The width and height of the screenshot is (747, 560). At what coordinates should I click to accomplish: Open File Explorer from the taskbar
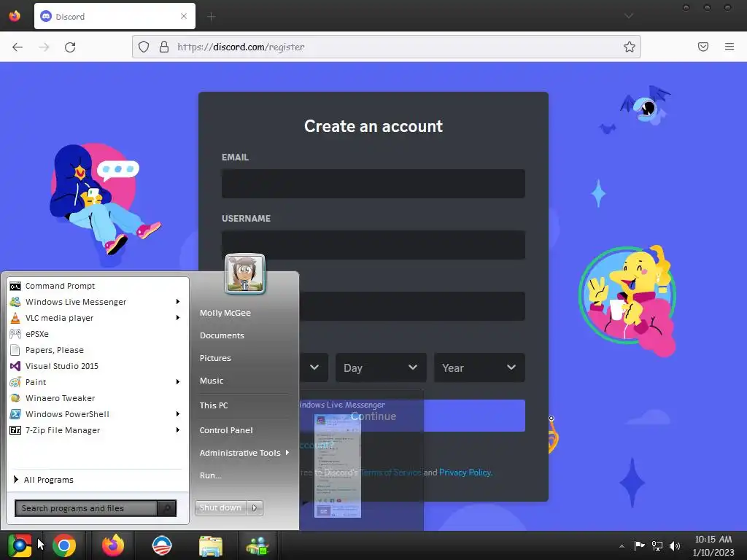coord(211,545)
